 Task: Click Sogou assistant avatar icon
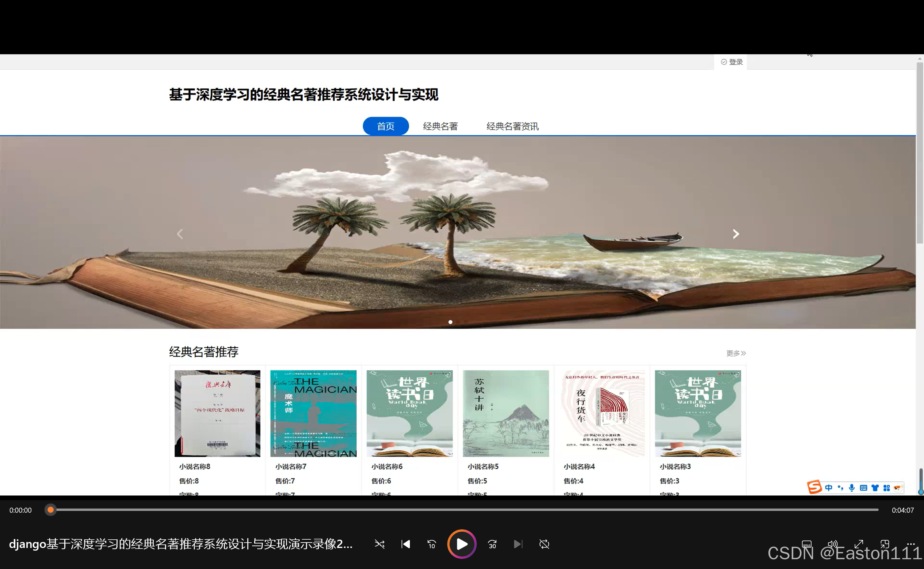(898, 488)
